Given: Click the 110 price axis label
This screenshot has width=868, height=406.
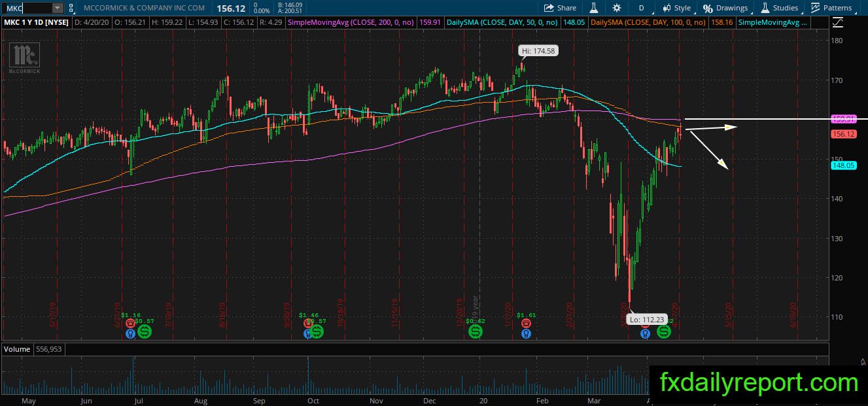Looking at the screenshot, I should (x=837, y=317).
